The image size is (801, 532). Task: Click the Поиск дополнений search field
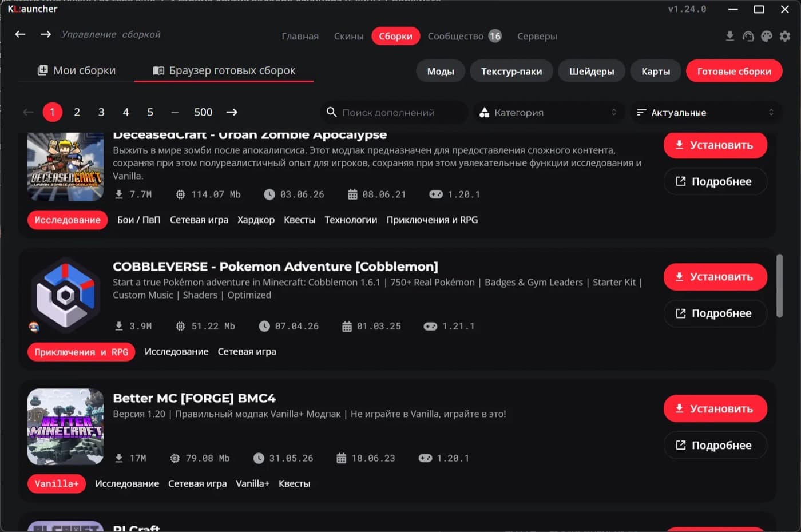395,112
